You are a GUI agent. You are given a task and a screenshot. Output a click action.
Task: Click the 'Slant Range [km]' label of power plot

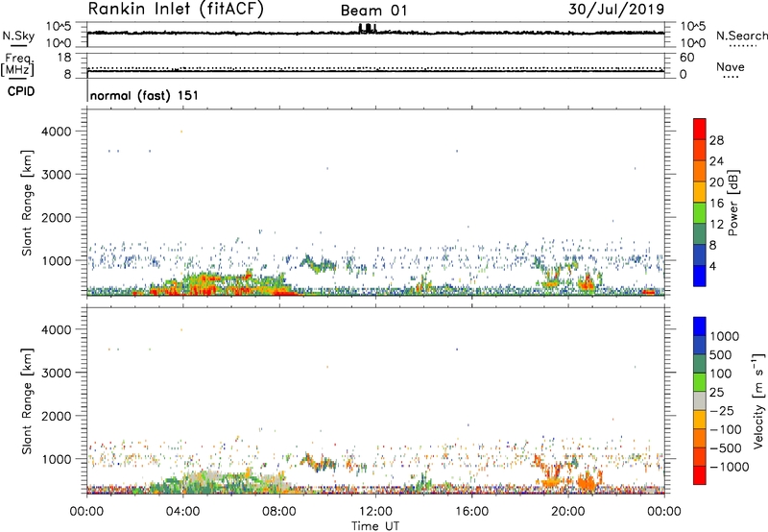tap(28, 203)
